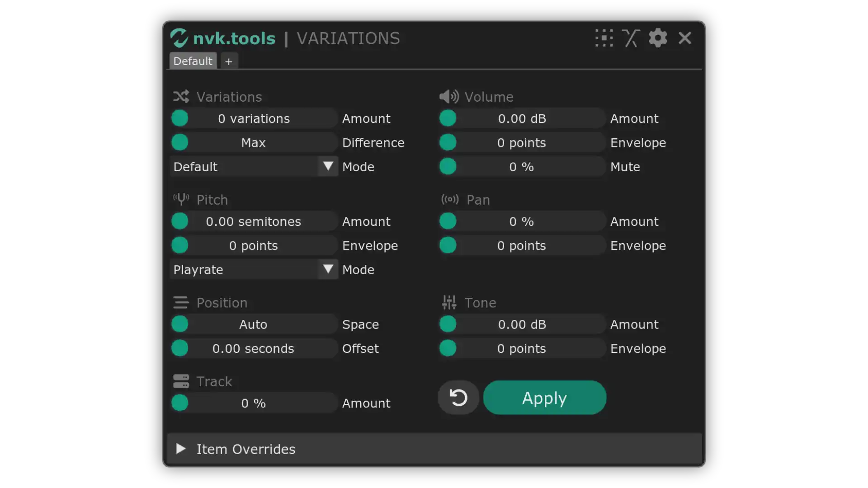Click the Volume speaker icon
This screenshot has height=488, width=868.
(x=449, y=96)
